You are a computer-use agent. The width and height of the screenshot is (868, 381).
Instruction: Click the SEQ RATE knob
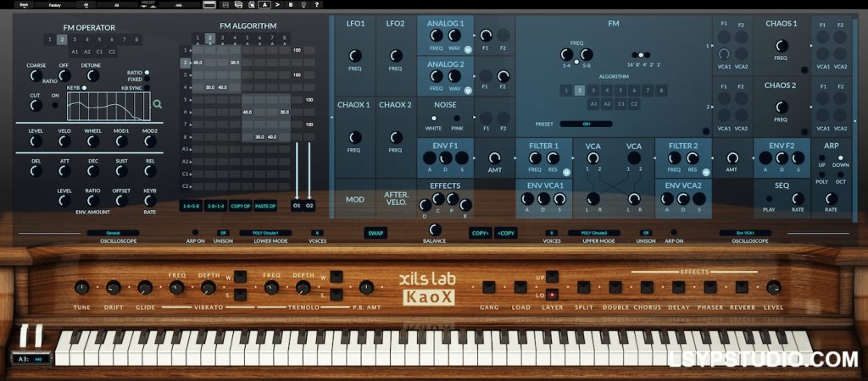pyautogui.click(x=798, y=198)
